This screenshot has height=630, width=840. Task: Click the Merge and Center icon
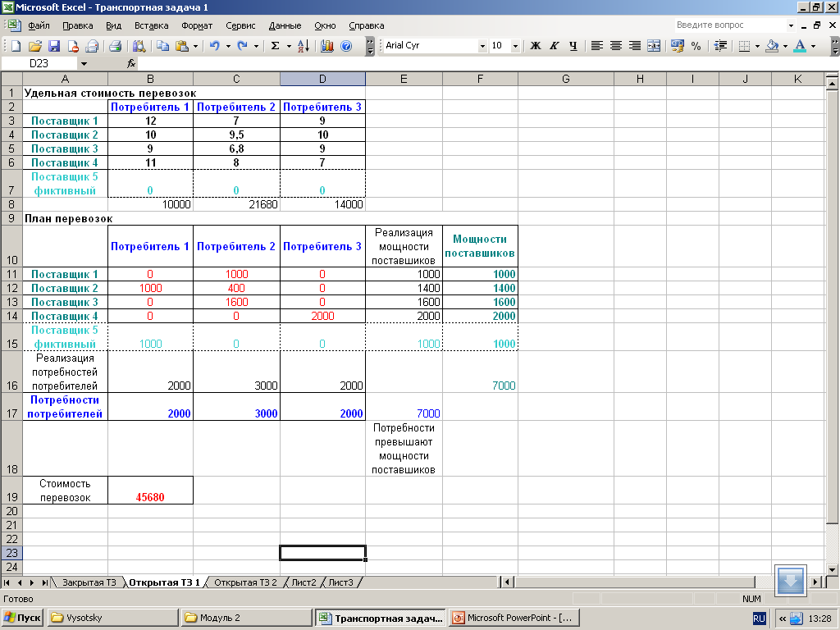[x=654, y=46]
